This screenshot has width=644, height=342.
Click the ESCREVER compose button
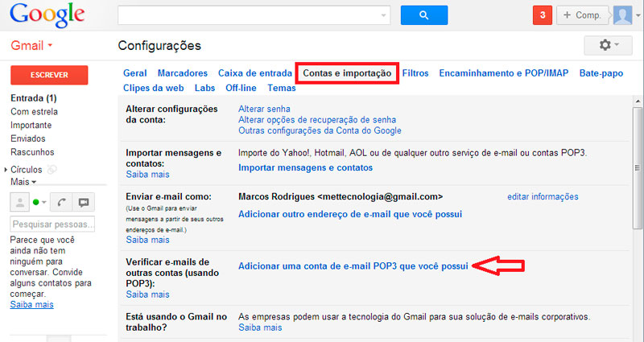pyautogui.click(x=49, y=75)
